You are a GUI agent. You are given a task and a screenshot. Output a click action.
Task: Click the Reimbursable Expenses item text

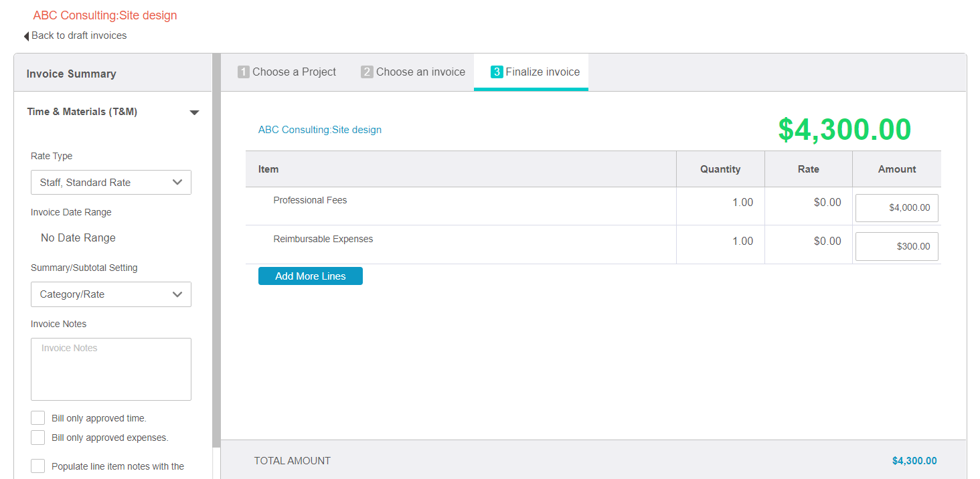323,239
